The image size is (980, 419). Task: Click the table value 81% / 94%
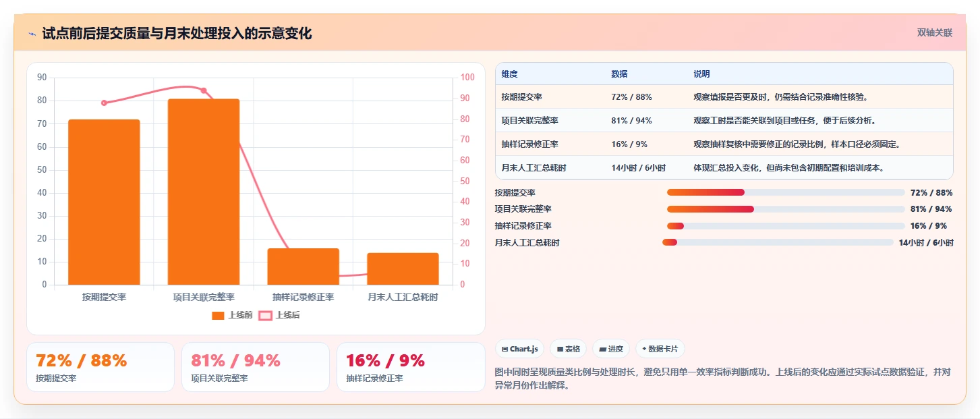[x=631, y=121]
